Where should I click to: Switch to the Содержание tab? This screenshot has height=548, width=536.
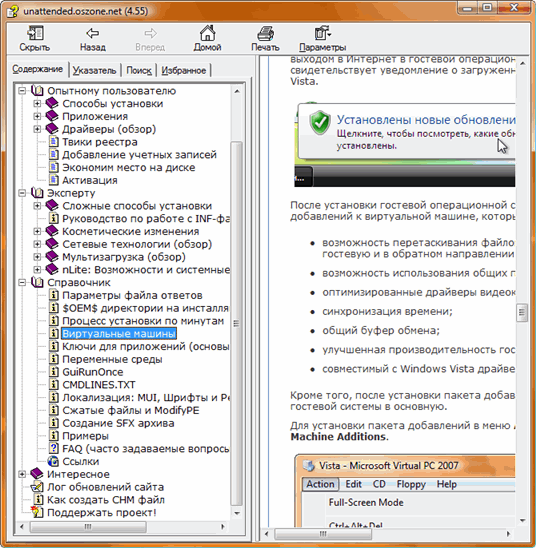(x=38, y=69)
